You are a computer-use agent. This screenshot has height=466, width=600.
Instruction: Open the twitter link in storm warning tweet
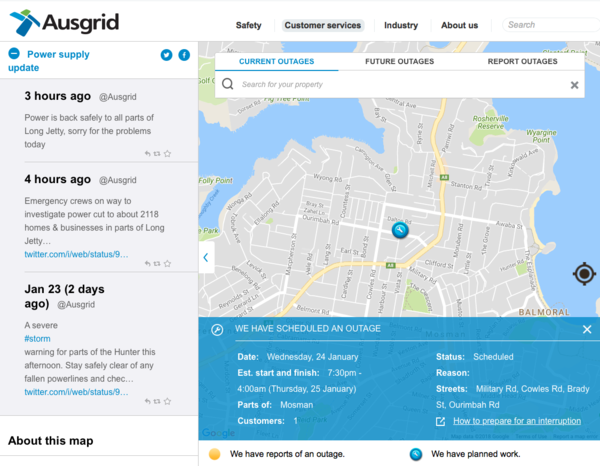(76, 392)
